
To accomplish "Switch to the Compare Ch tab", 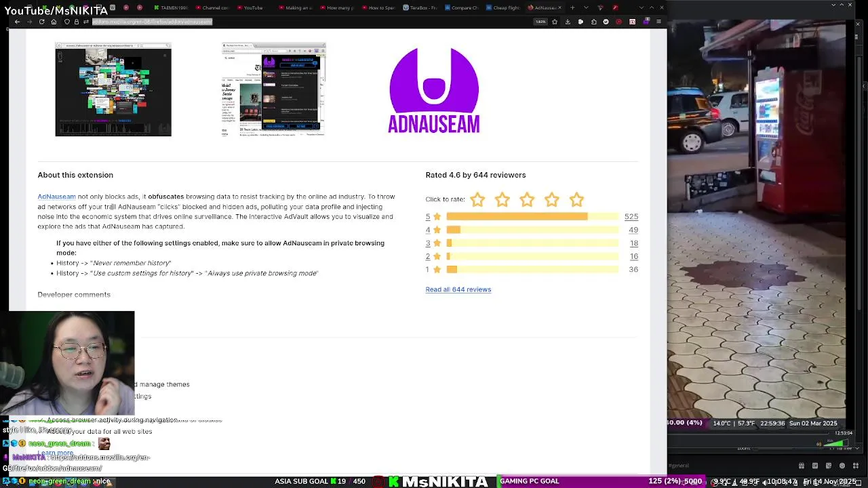I will pos(461,7).
